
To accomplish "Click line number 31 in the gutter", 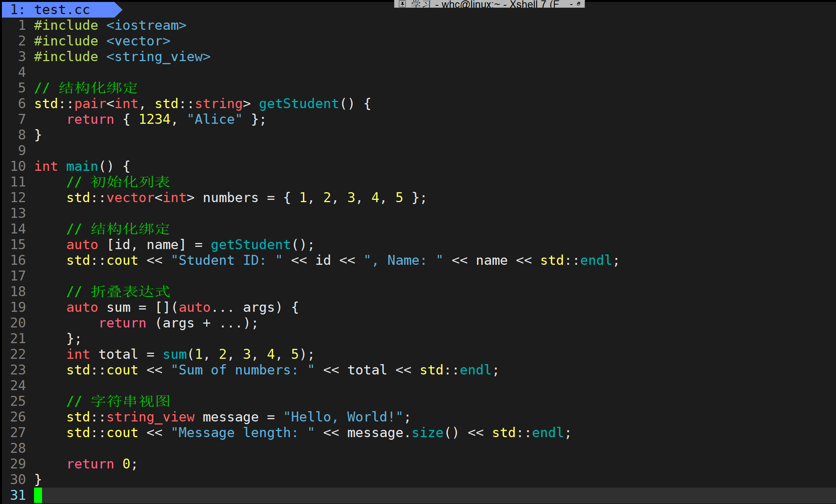I will (18, 495).
